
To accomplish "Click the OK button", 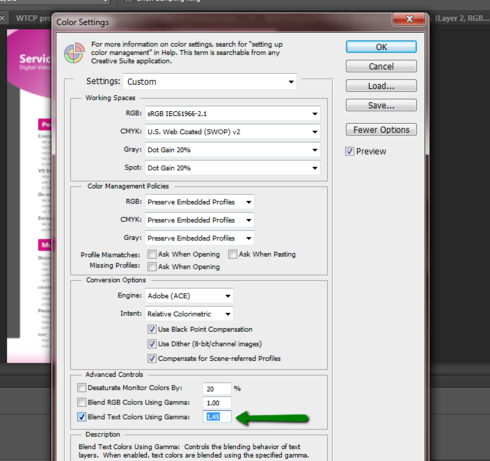I will coord(381,47).
